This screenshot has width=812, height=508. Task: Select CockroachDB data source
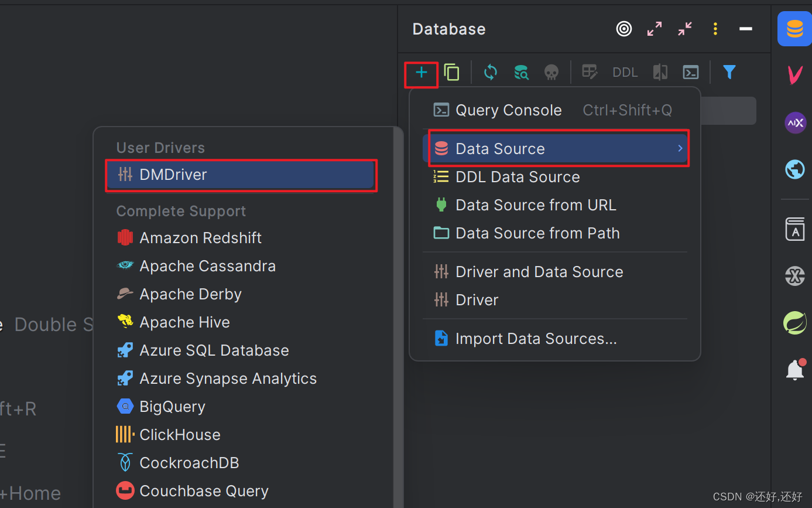[x=241, y=463]
